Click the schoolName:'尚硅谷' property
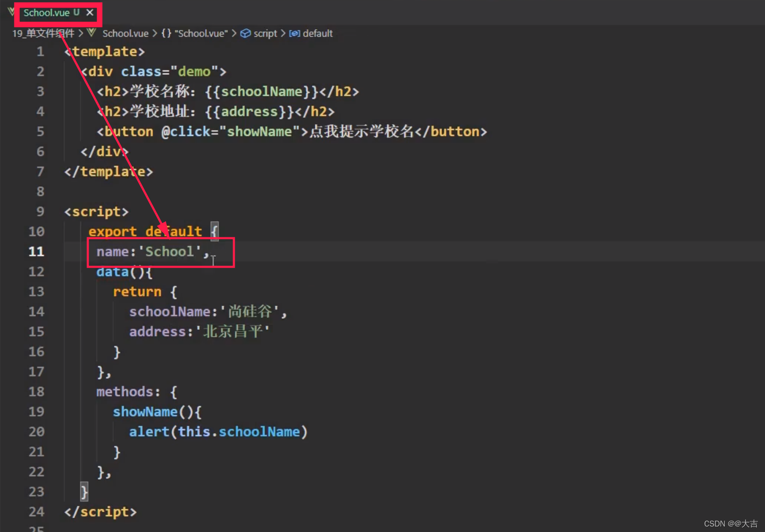This screenshot has width=765, height=532. click(204, 312)
